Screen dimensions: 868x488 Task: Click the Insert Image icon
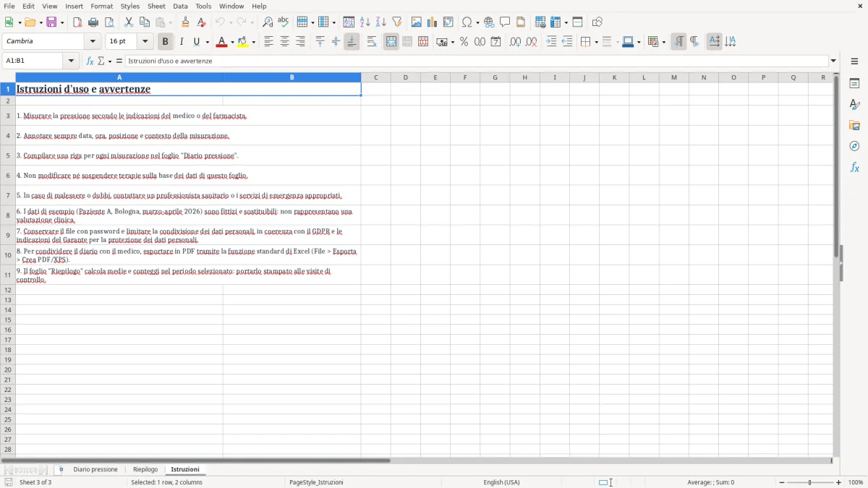pos(417,22)
